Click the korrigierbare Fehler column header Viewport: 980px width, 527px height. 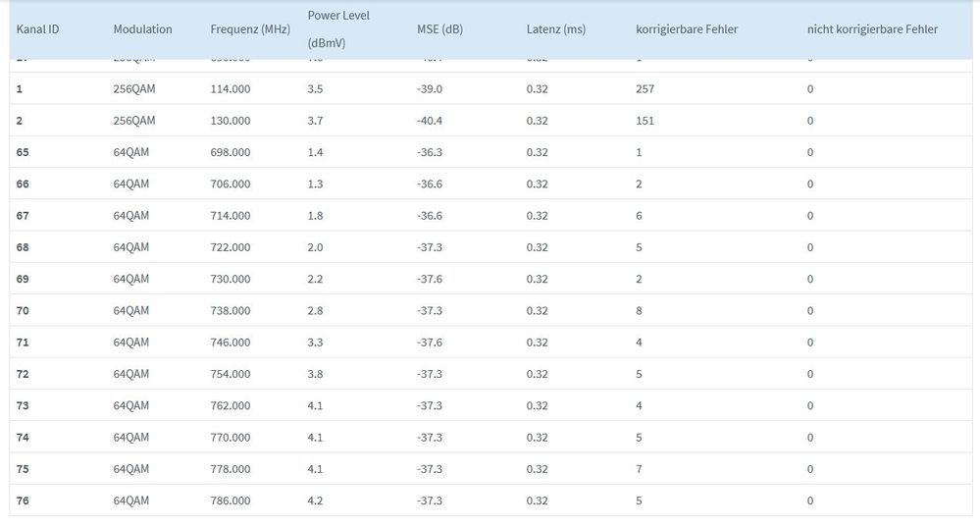click(687, 29)
